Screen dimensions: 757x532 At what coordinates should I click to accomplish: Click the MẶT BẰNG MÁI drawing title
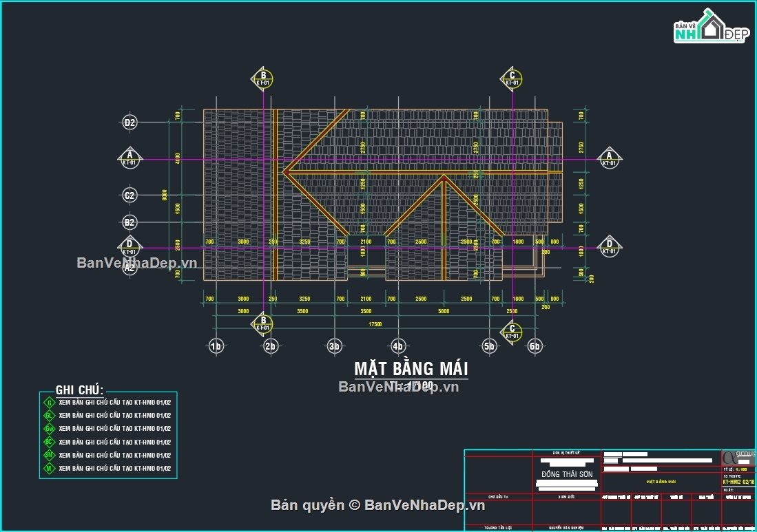point(411,369)
